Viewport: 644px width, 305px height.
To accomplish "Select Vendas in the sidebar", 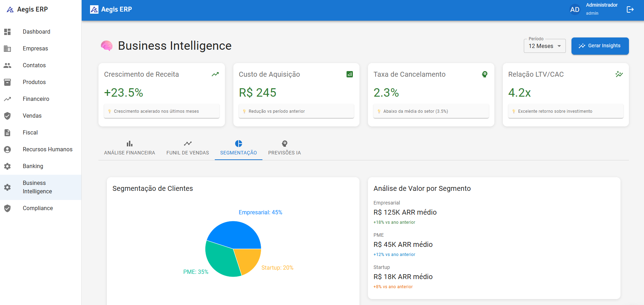I will 41,116.
